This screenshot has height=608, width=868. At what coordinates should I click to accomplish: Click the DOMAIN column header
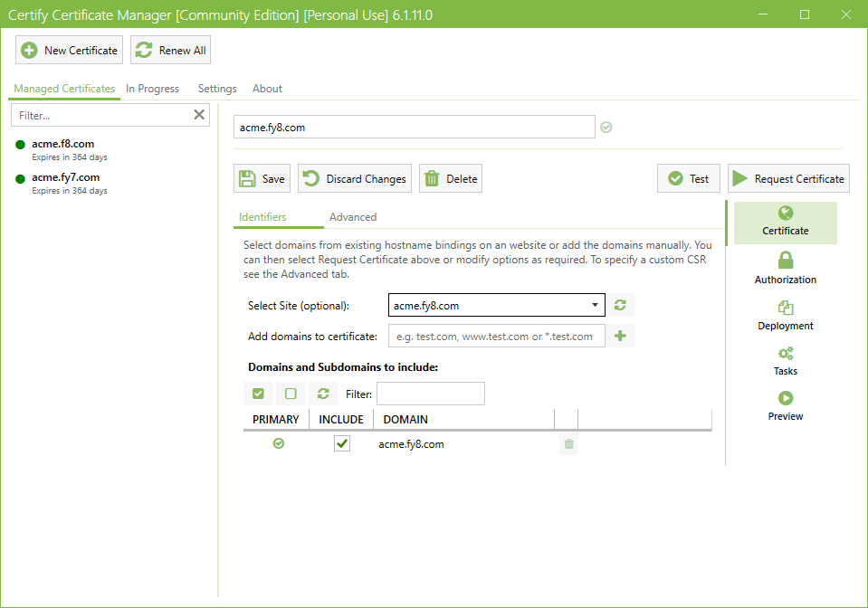pyautogui.click(x=464, y=419)
